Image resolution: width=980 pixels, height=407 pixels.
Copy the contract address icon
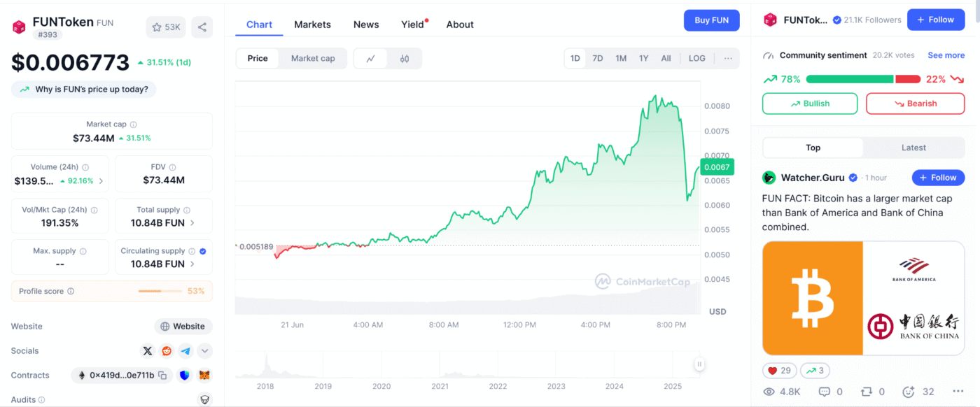tap(162, 376)
